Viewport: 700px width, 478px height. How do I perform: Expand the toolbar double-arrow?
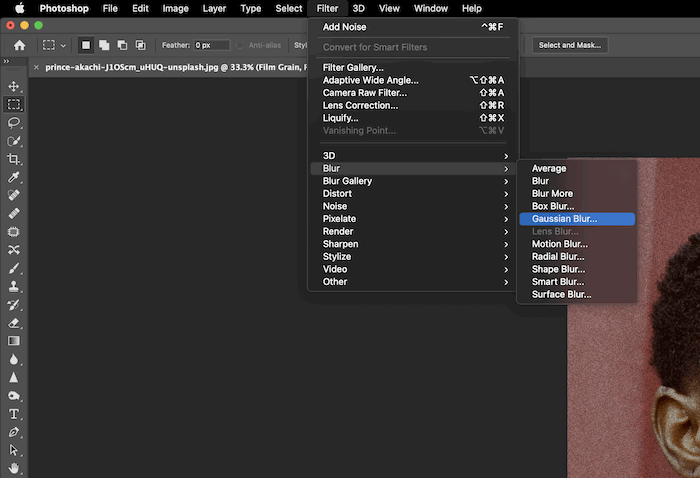pos(6,61)
